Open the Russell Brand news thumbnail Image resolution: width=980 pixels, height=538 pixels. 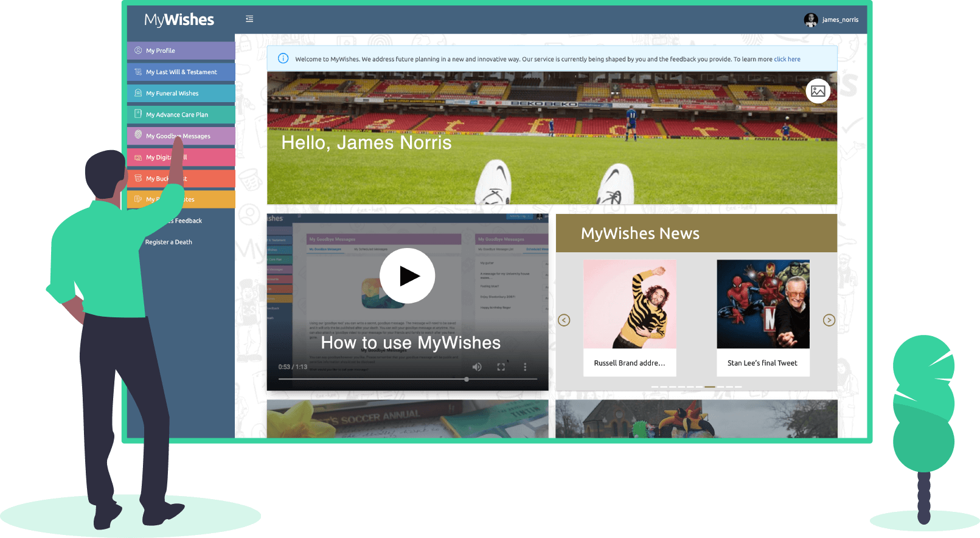pyautogui.click(x=630, y=304)
